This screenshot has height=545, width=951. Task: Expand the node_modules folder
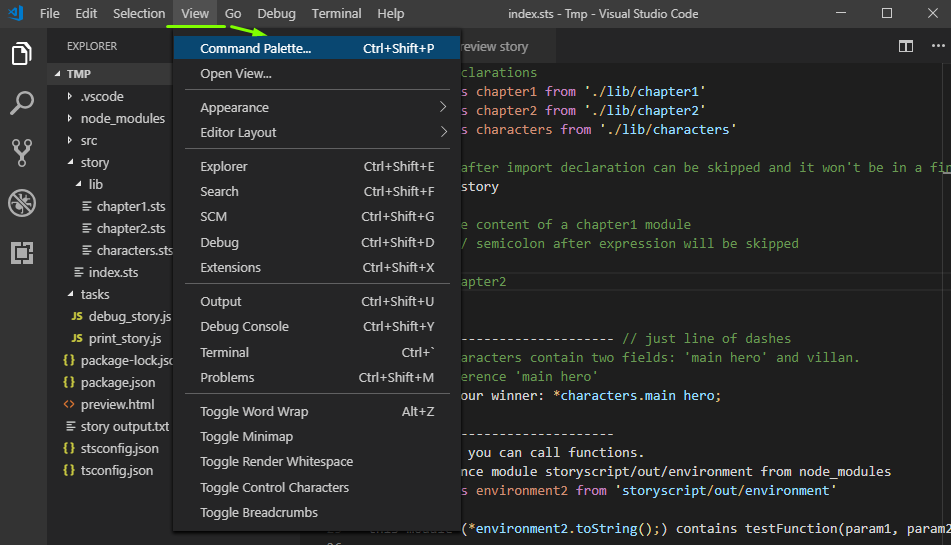(70, 118)
